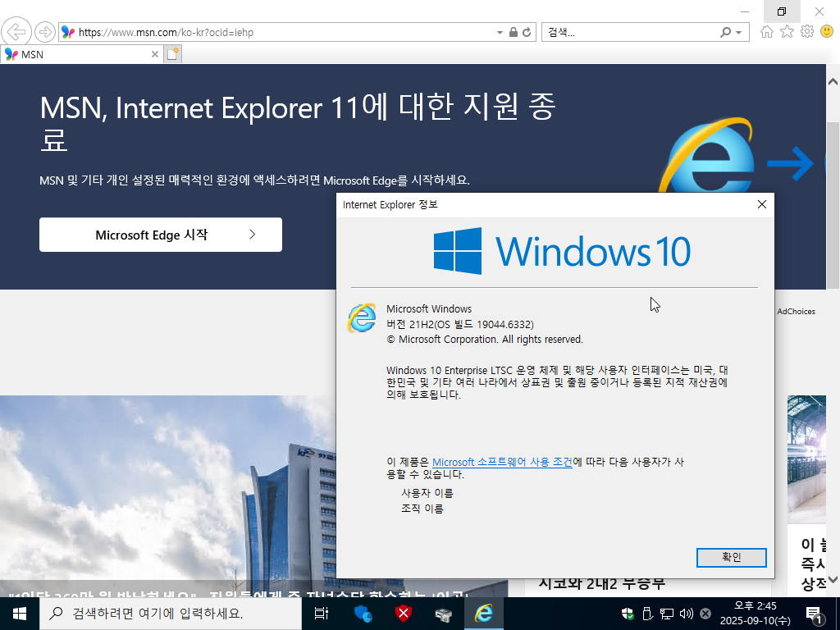Click the Microsoft 소프트웨어 사용 조건 link
840x630 pixels.
click(x=502, y=462)
